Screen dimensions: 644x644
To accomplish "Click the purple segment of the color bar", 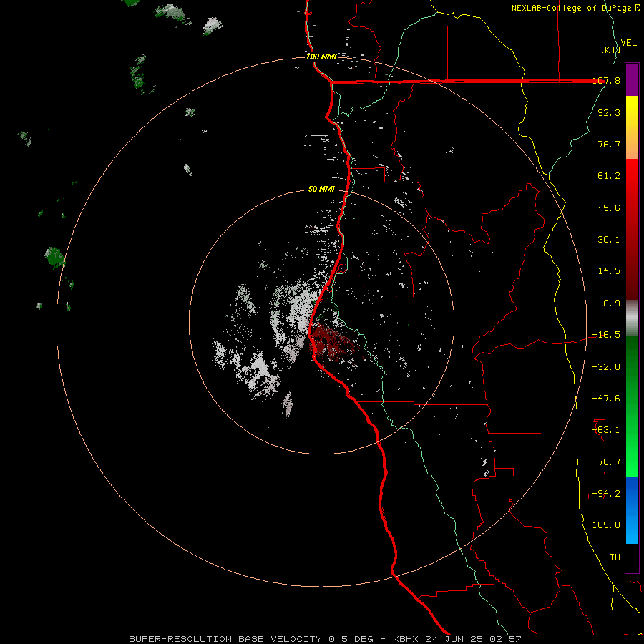I will click(x=632, y=79).
